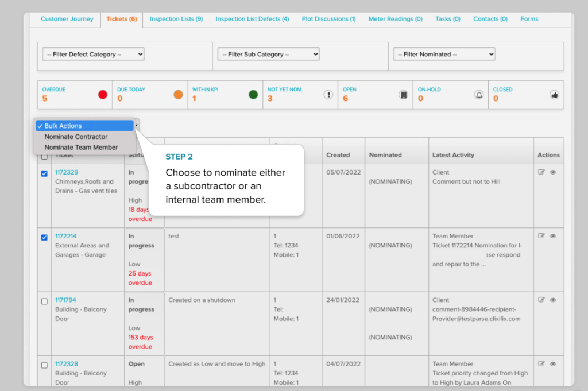View ticket 1172328 using eye icon
Image resolution: width=588 pixels, height=391 pixels.
click(553, 363)
